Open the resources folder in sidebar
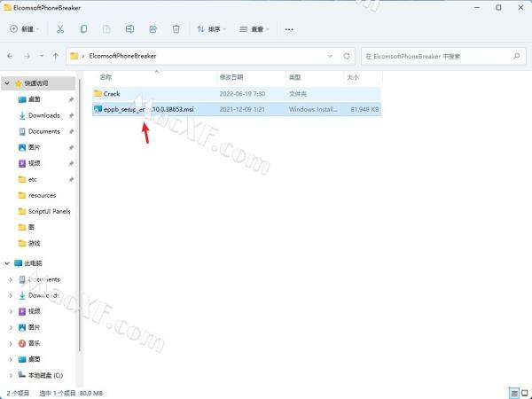 [x=42, y=195]
